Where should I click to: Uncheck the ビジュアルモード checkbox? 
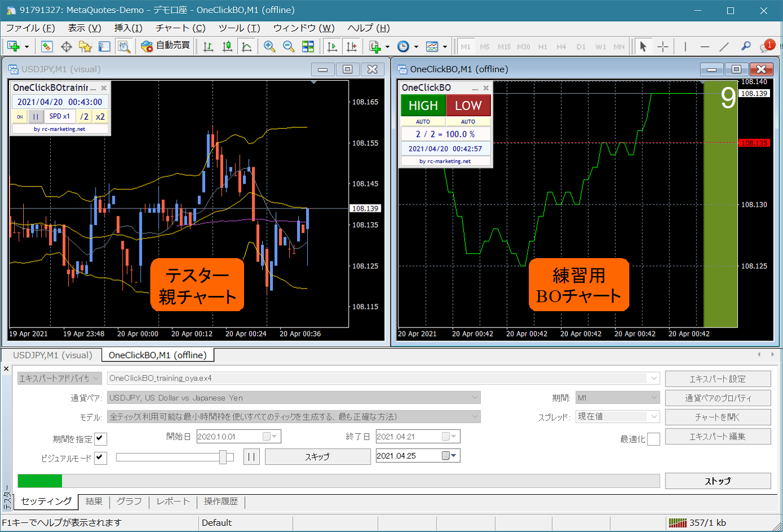[101, 457]
